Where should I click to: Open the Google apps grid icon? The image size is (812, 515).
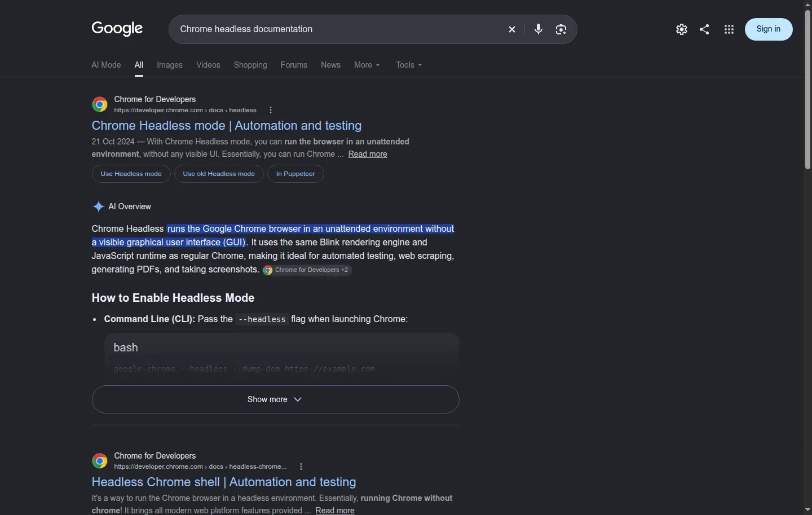click(729, 29)
